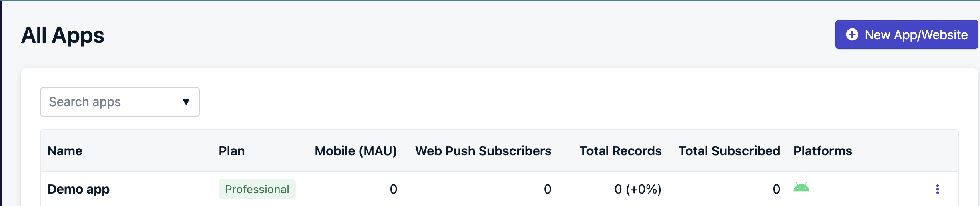
Task: Click Demo app's Web Push Subscribers count
Action: (x=547, y=189)
